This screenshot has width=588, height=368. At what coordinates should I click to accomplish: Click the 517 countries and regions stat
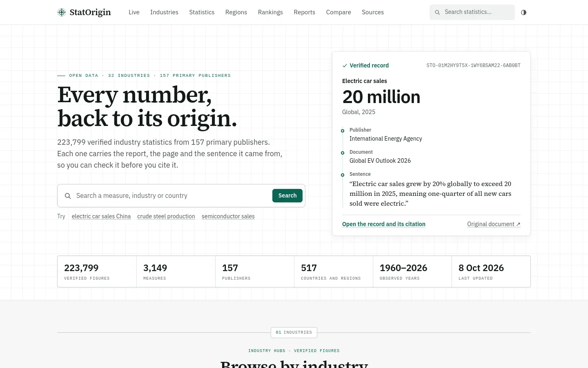(x=334, y=272)
